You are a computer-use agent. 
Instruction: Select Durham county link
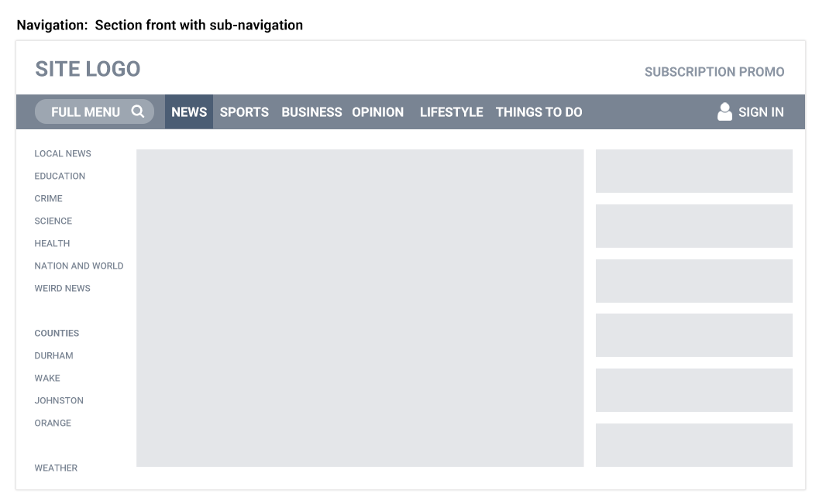coord(53,355)
